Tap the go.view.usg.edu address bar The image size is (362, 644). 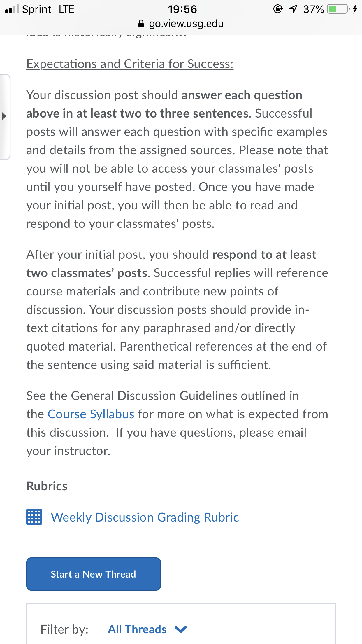181,24
